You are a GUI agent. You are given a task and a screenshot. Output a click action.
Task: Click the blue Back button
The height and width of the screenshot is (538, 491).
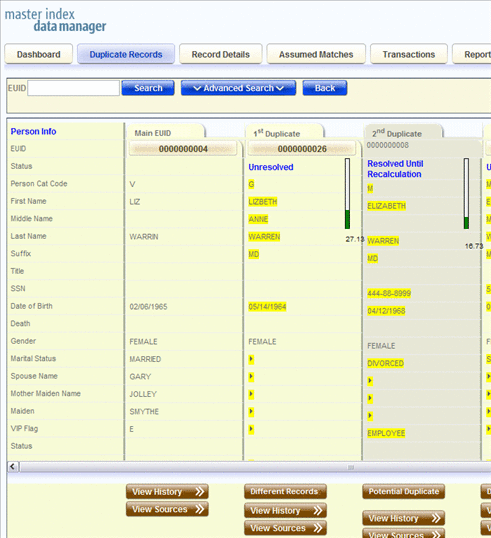coord(325,88)
